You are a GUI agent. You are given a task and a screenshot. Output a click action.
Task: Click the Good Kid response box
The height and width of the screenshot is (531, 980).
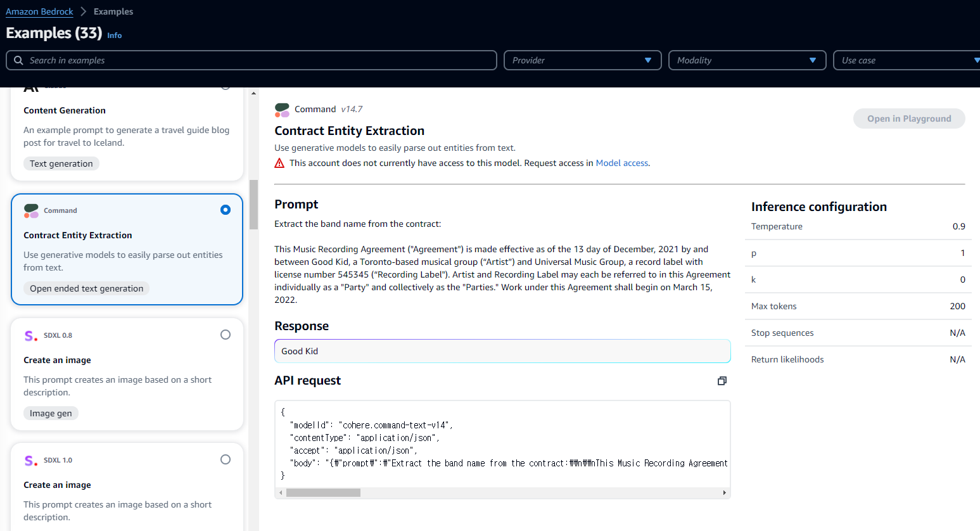pyautogui.click(x=502, y=351)
